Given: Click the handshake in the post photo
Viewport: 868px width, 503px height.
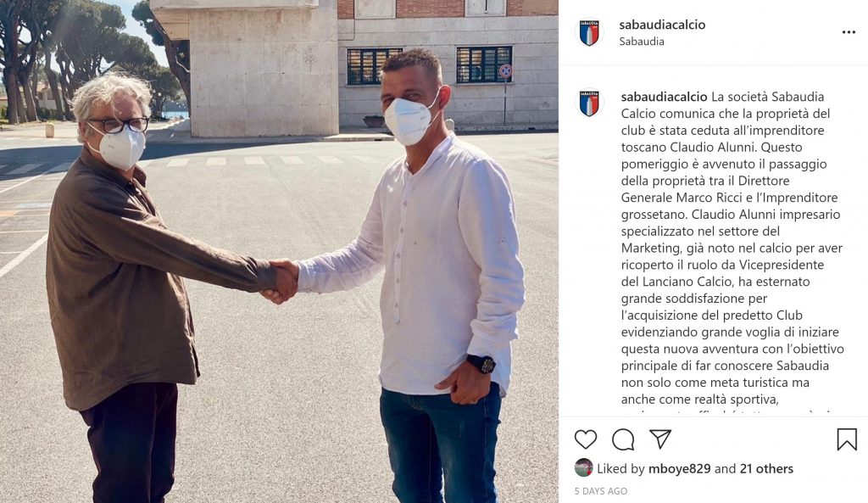Looking at the screenshot, I should 281,282.
